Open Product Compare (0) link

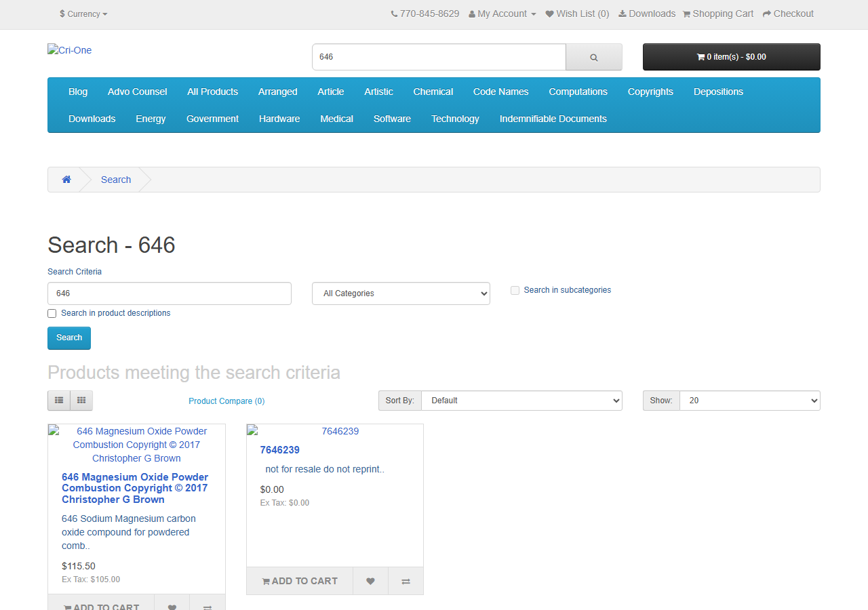tap(226, 401)
